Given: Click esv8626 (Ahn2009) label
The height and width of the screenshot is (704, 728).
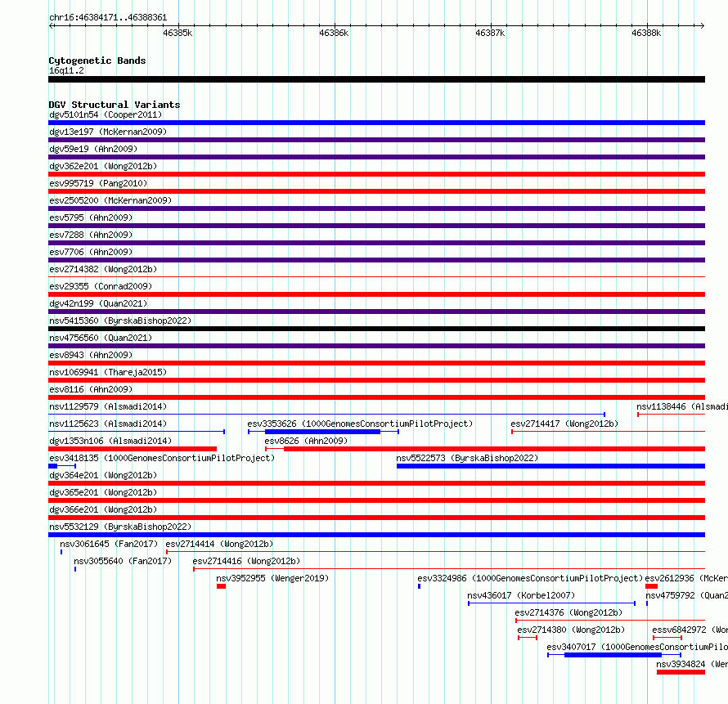Looking at the screenshot, I should click(306, 441).
